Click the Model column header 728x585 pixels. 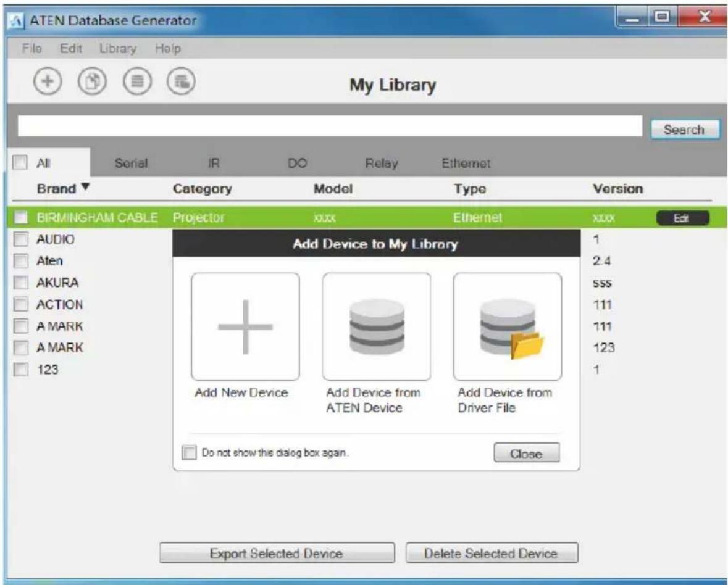[x=333, y=189]
